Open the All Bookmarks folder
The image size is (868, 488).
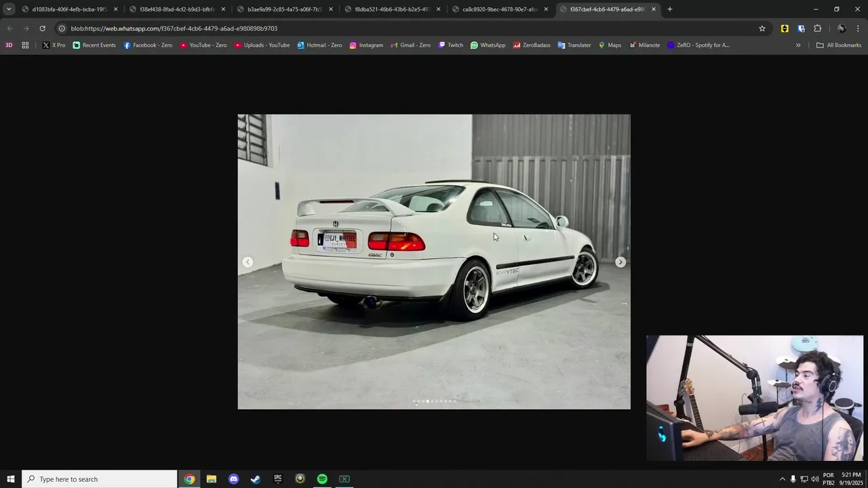pyautogui.click(x=838, y=45)
